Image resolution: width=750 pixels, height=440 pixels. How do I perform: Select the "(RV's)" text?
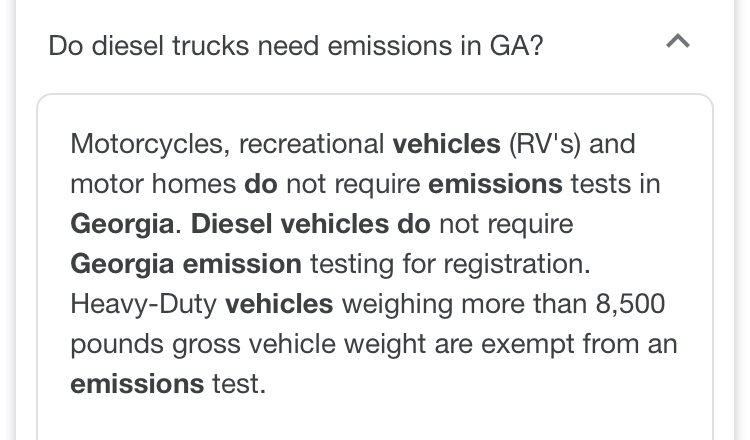click(545, 144)
